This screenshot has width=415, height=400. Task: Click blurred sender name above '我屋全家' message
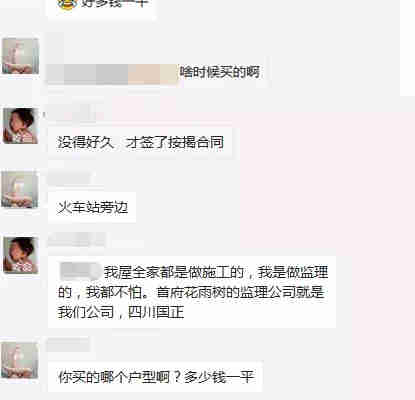[x=76, y=239]
